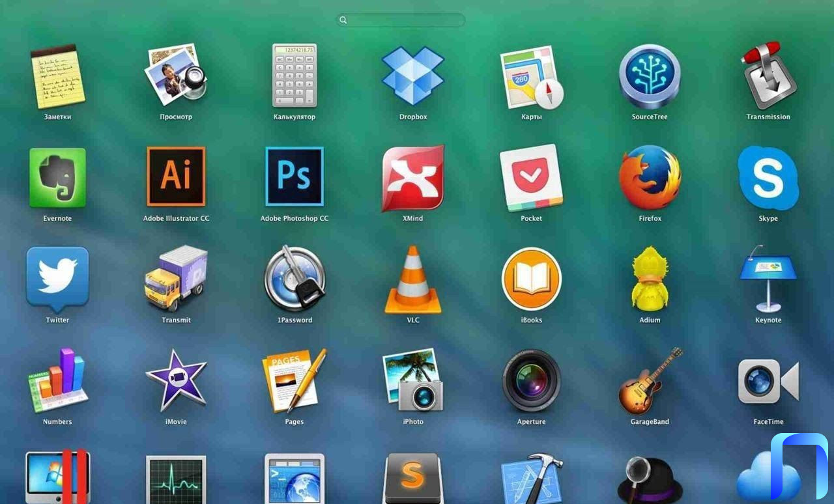This screenshot has width=834, height=504.
Task: Open the Firefox browser
Action: tap(650, 178)
